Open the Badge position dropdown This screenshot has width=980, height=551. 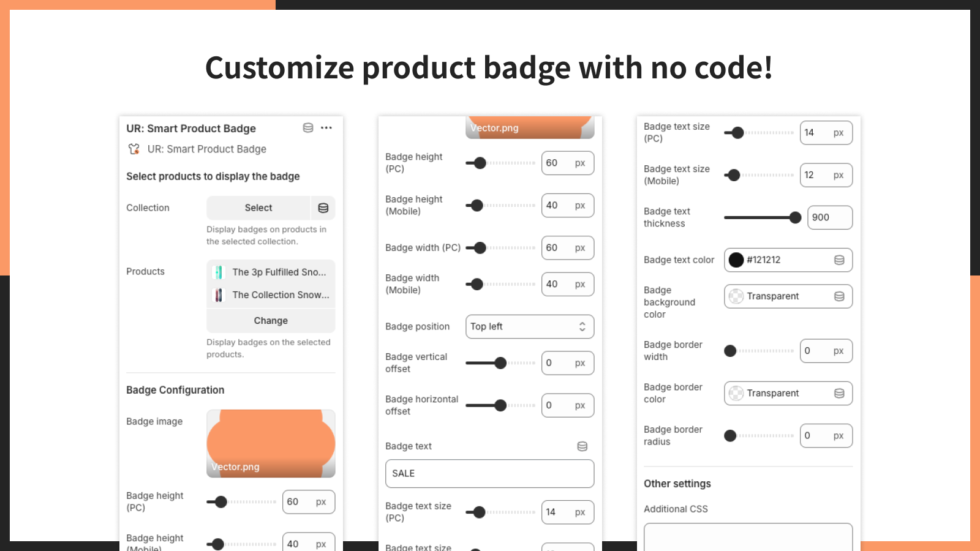point(530,327)
